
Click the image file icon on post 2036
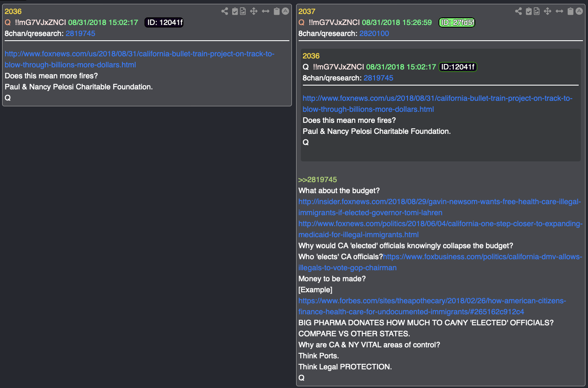point(243,11)
